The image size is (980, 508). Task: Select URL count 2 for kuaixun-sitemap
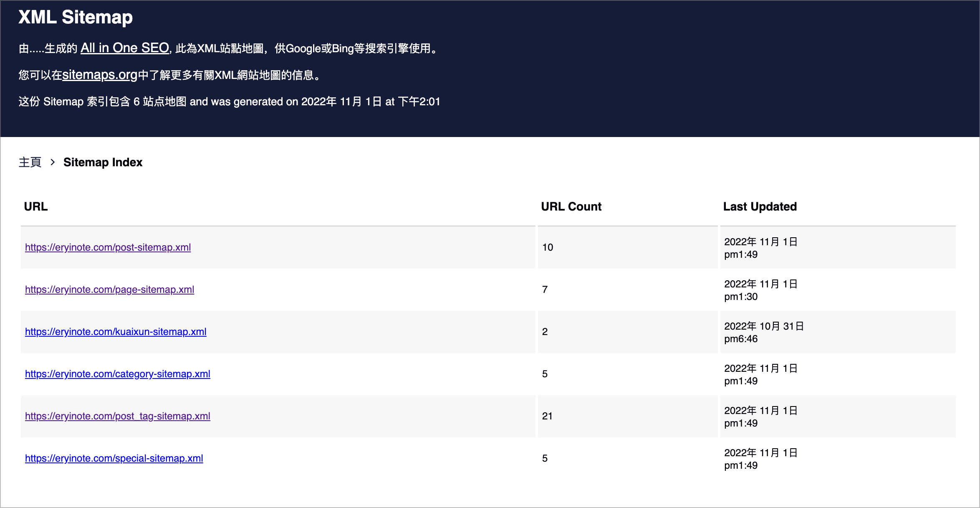pos(545,332)
